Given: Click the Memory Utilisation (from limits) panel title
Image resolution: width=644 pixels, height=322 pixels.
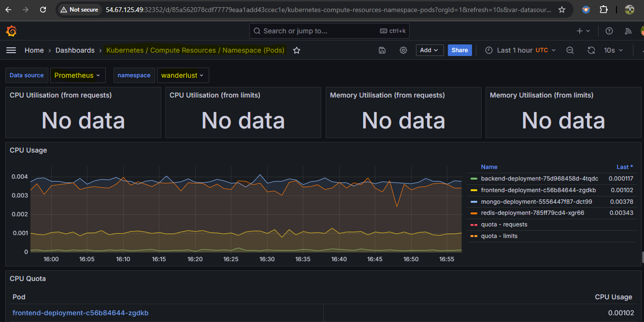Looking at the screenshot, I should 542,95.
